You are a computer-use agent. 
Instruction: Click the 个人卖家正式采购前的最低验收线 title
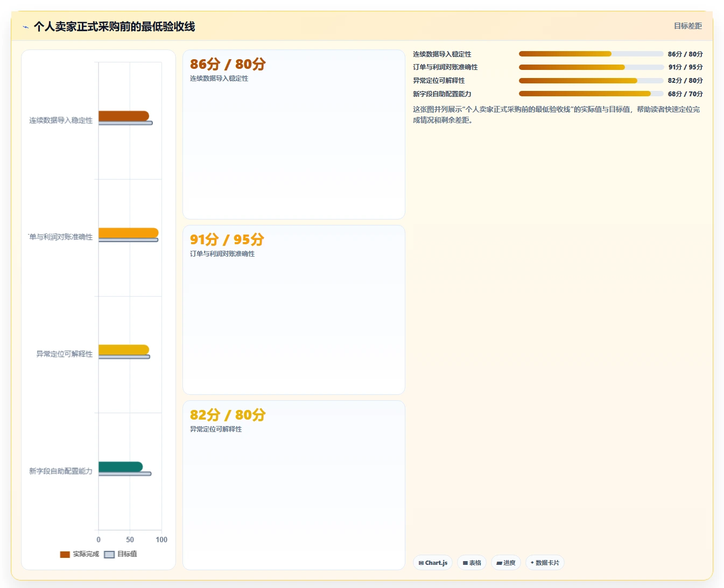pos(114,26)
